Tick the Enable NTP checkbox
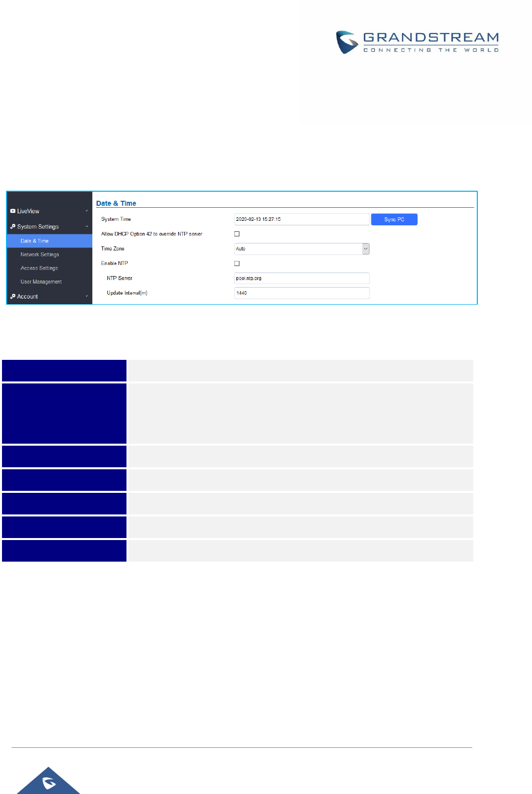Viewport: 532px width, 794px height. click(237, 263)
